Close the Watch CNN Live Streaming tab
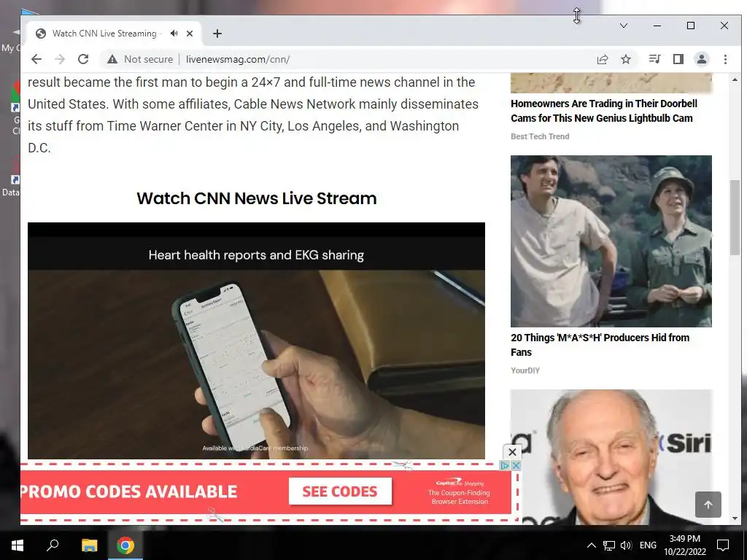The width and height of the screenshot is (747, 560). click(190, 34)
